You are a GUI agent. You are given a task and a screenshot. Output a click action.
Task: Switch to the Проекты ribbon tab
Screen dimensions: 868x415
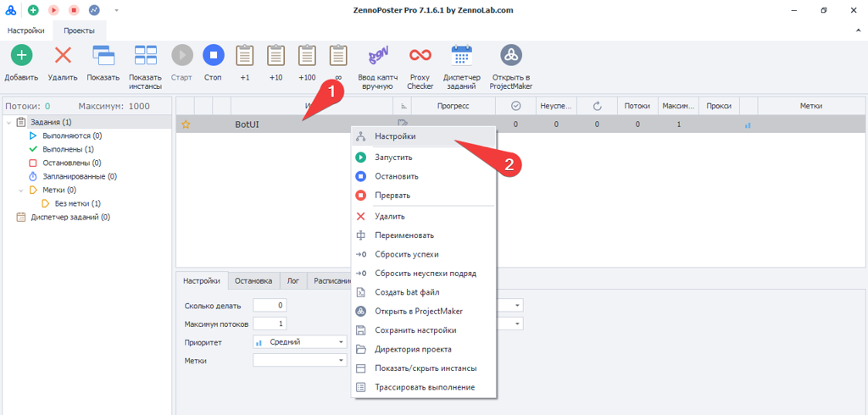pos(80,30)
